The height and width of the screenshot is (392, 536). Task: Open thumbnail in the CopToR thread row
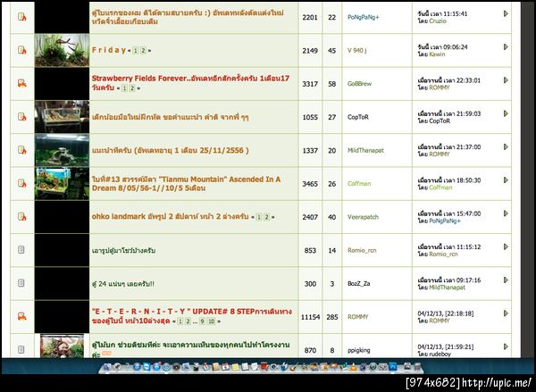(62, 117)
